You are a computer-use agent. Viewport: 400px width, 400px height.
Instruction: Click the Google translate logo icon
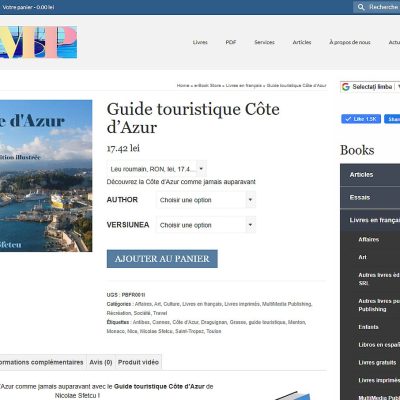(x=346, y=87)
